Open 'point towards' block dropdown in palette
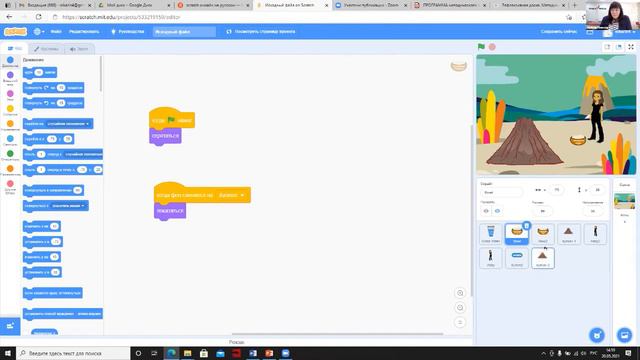The width and height of the screenshot is (640, 360). pyautogui.click(x=69, y=206)
